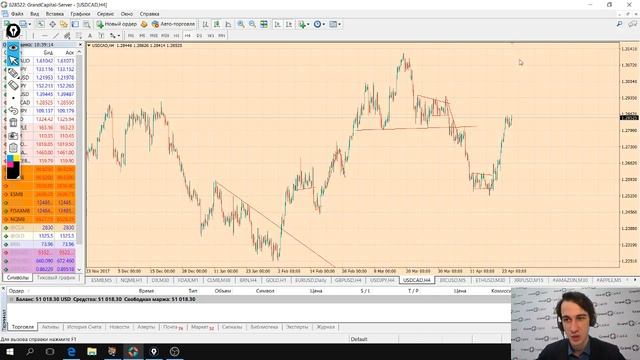640x360 pixels.
Task: Pick the overlay eraser tool
Action: 13,85
